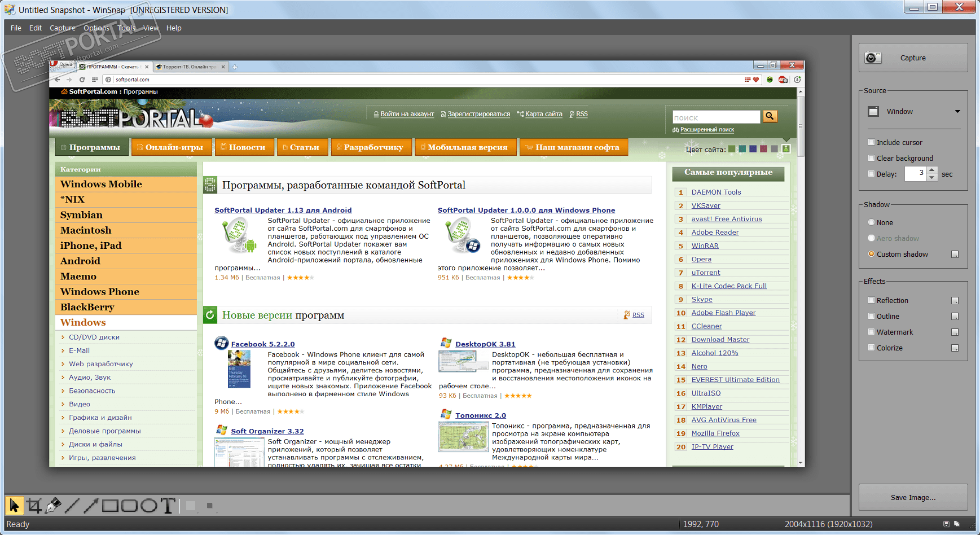Increase the delay with the up arrow
Viewport: 980px width, 535px height.
click(932, 170)
